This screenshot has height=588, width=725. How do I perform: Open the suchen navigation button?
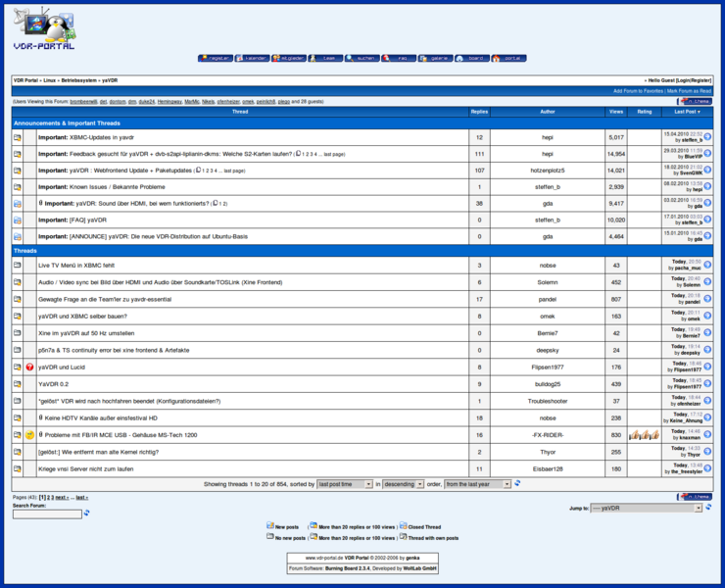coord(362,58)
